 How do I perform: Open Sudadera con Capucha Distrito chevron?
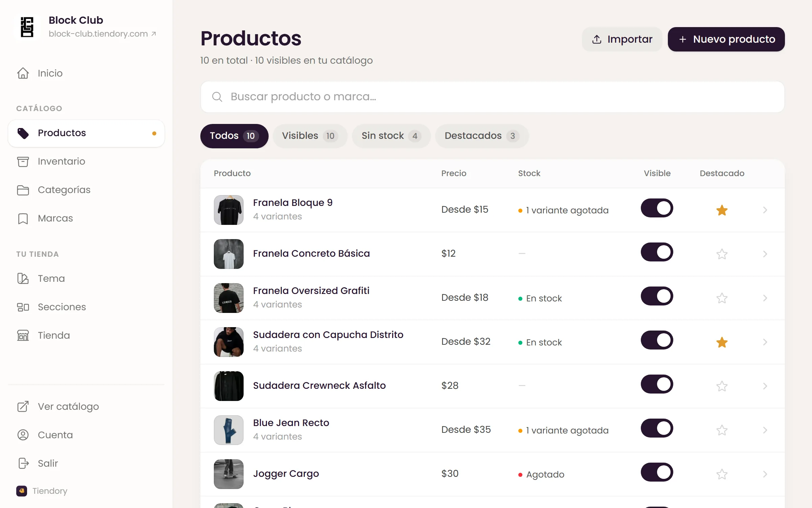point(765,342)
